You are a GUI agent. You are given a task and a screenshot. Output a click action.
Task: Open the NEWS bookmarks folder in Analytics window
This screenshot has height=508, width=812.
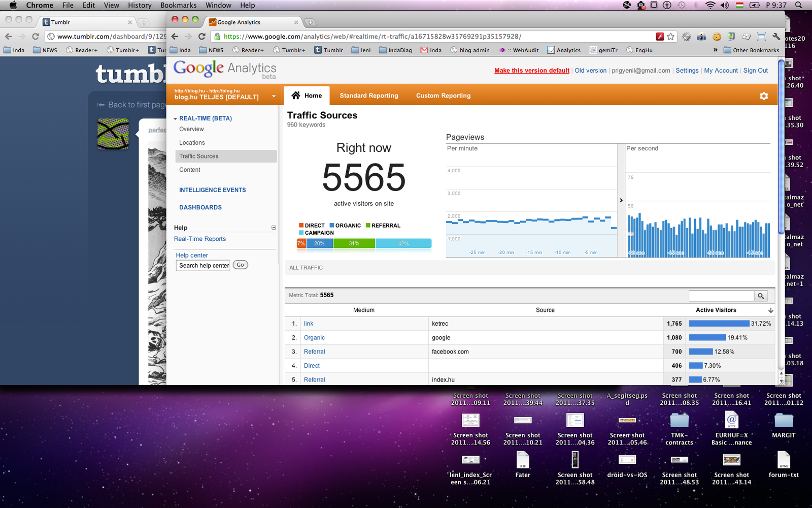pyautogui.click(x=211, y=50)
